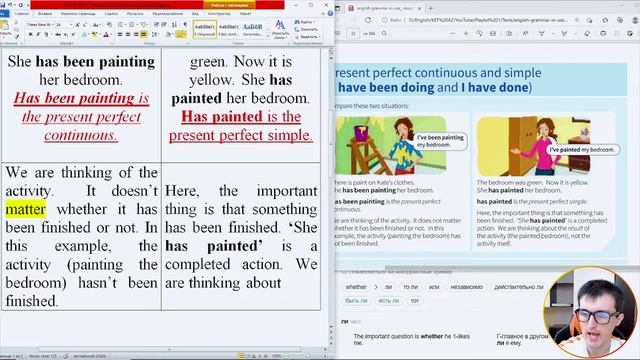The image size is (640, 360).
Task: Align text left in Word
Action: [x=120, y=34]
